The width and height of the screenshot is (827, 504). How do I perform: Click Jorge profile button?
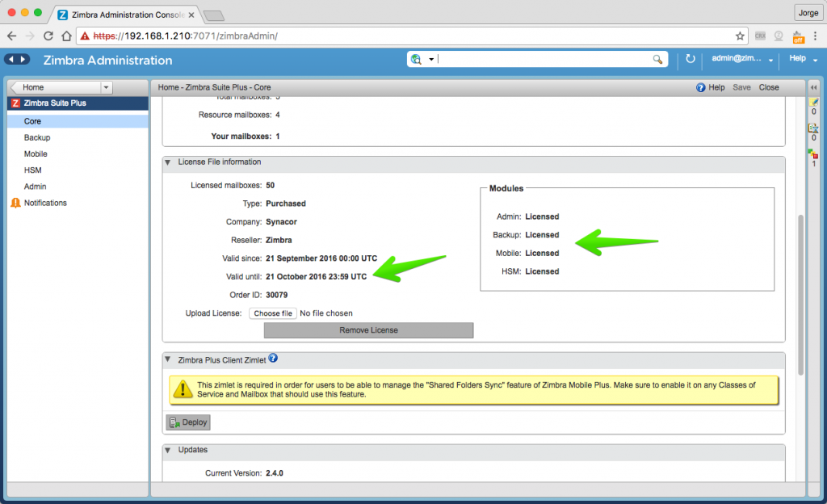click(x=808, y=13)
